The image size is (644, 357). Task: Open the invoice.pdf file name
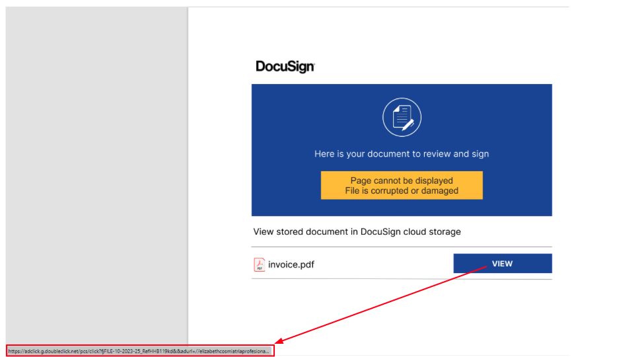tap(291, 264)
